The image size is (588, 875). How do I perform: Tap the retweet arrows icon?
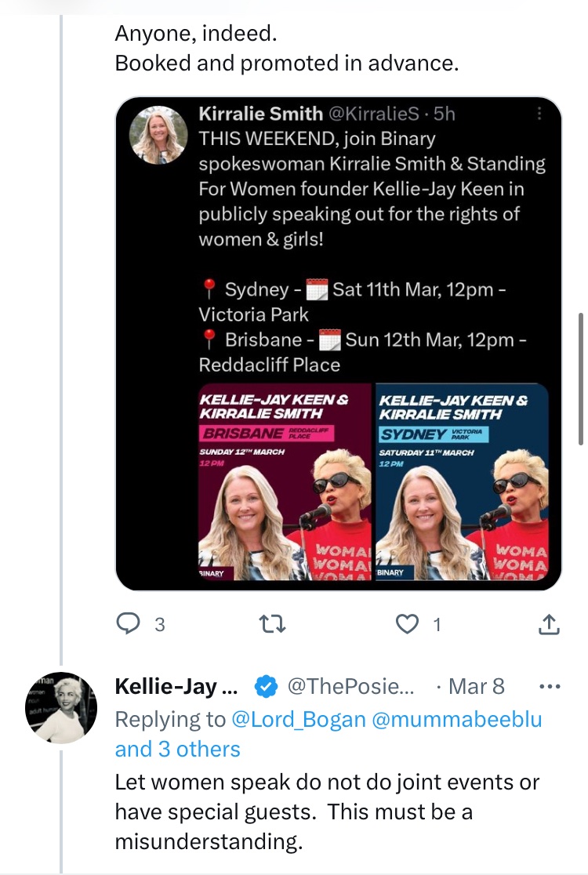pos(273,624)
